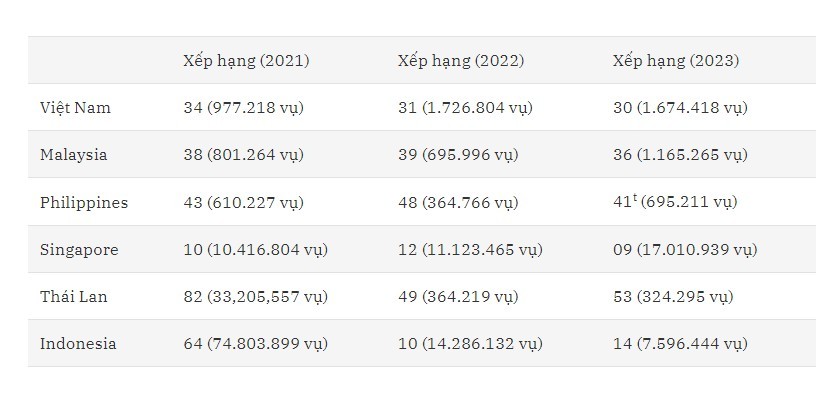
Task: Click the Xếp hạng (2023) column header
Action: pos(676,60)
